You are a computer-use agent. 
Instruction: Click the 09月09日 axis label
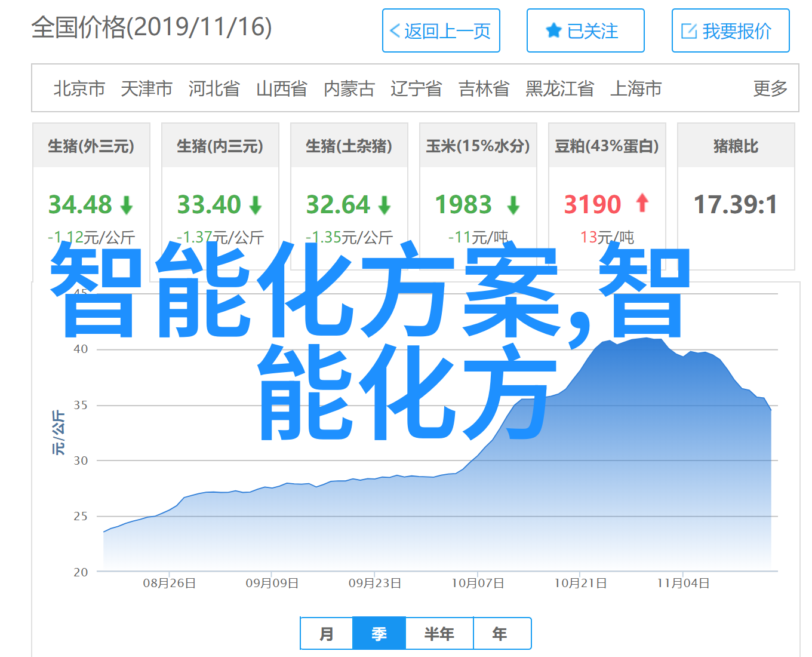point(272,584)
